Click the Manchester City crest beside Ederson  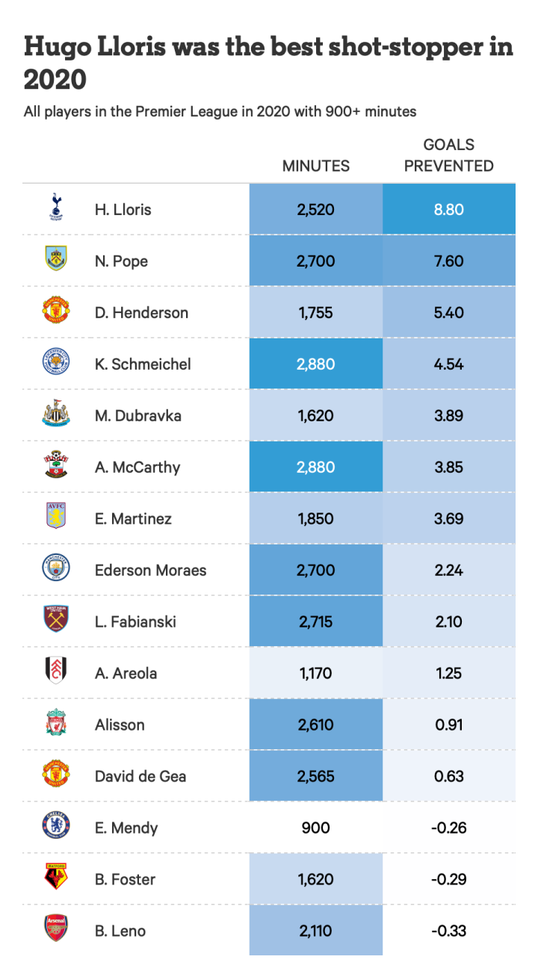coord(56,568)
